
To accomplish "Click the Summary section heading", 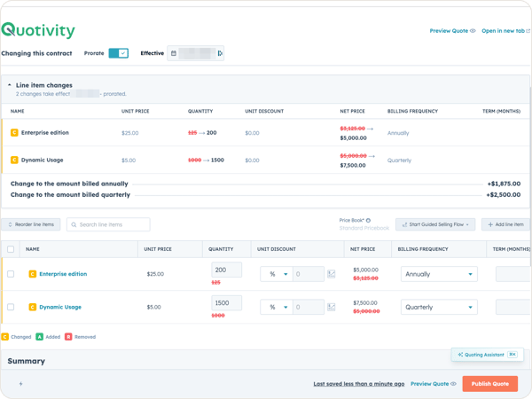I will (26, 361).
